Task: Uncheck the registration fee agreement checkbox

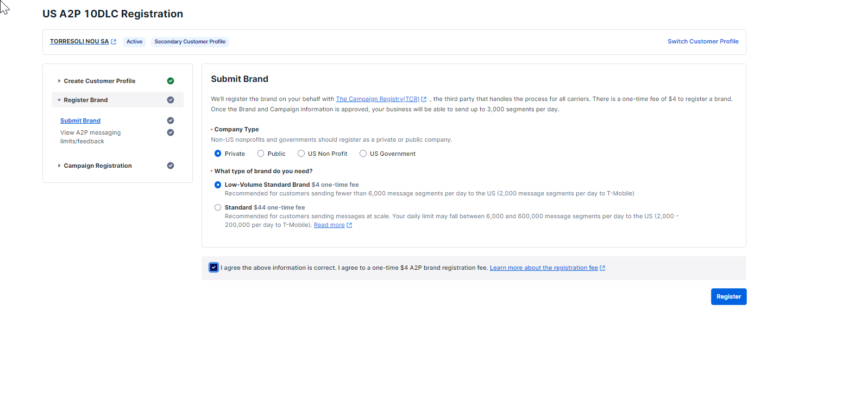Action: tap(214, 268)
